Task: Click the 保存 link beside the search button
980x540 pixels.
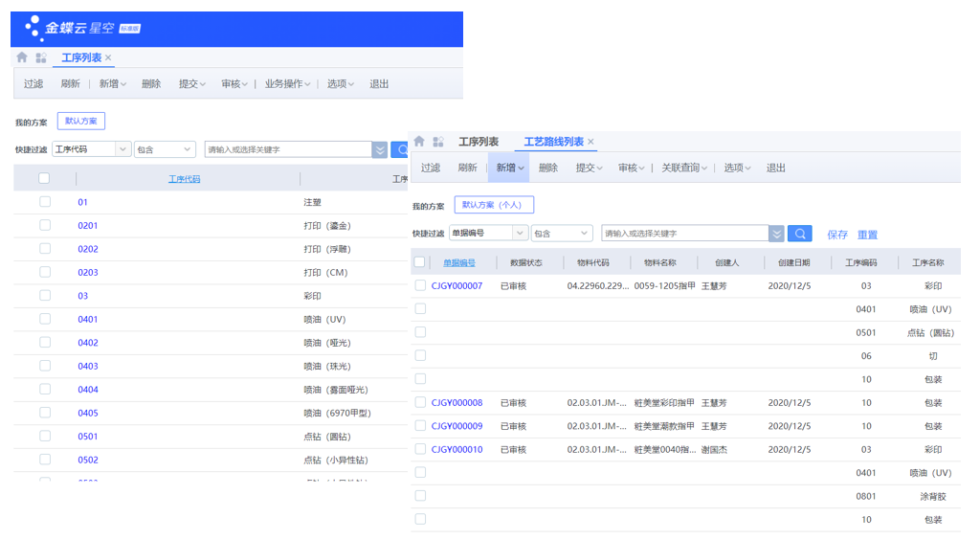Action: tap(837, 235)
